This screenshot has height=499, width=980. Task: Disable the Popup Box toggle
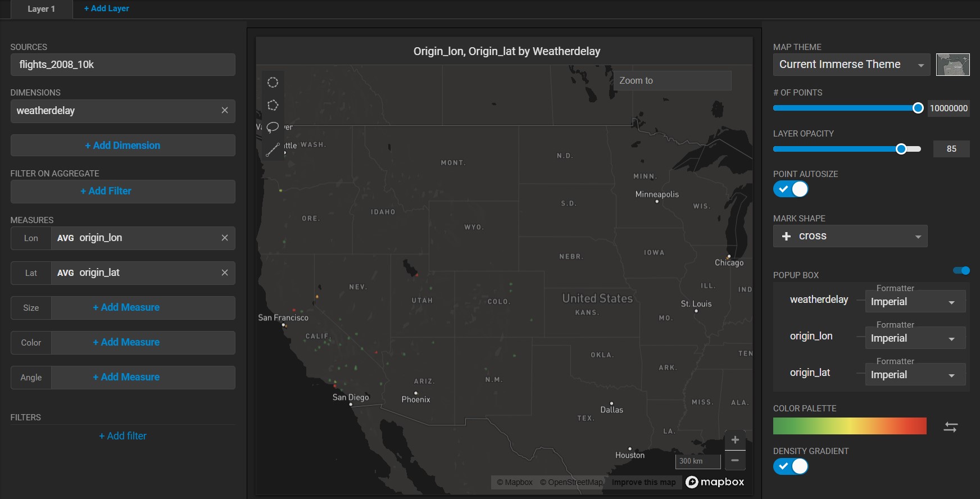(x=961, y=271)
